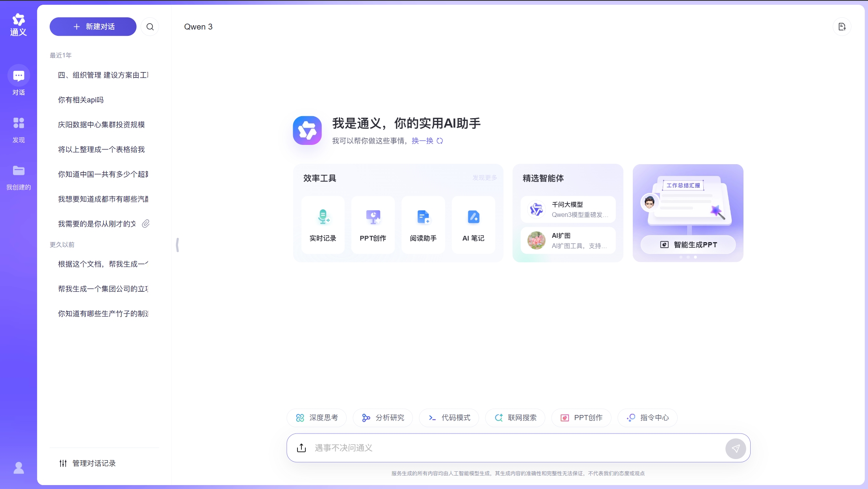Toggle 代码模式 mode
868x489 pixels.
[449, 418]
